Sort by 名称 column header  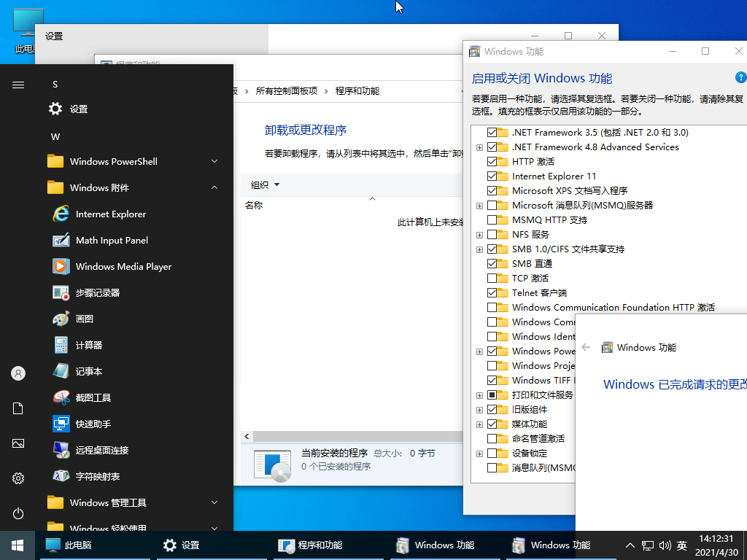point(254,205)
